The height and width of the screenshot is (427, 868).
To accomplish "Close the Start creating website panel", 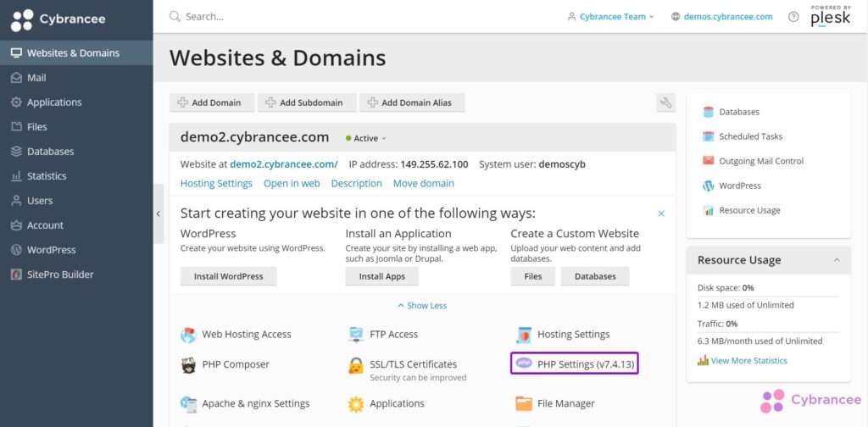I will tap(661, 213).
